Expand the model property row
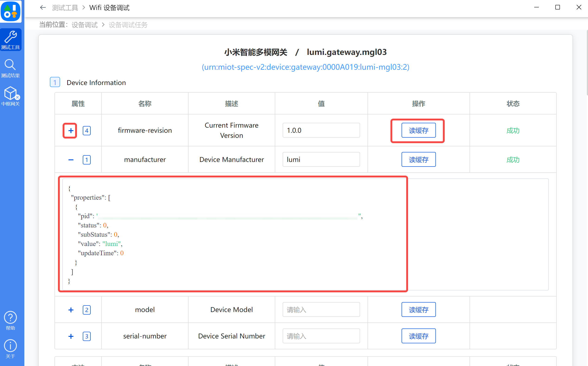588x366 pixels. coord(71,310)
